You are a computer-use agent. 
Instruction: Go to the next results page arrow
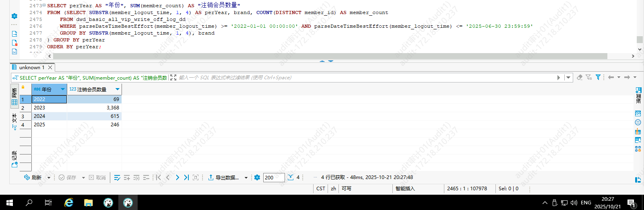[177, 177]
